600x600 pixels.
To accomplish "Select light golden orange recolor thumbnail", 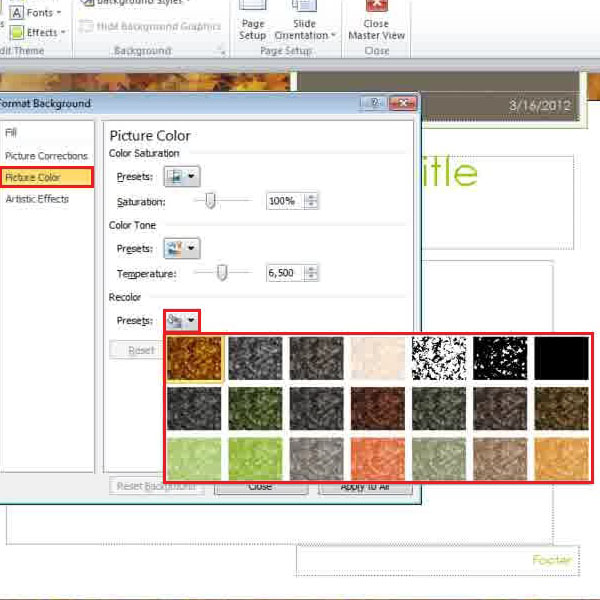I will click(561, 459).
